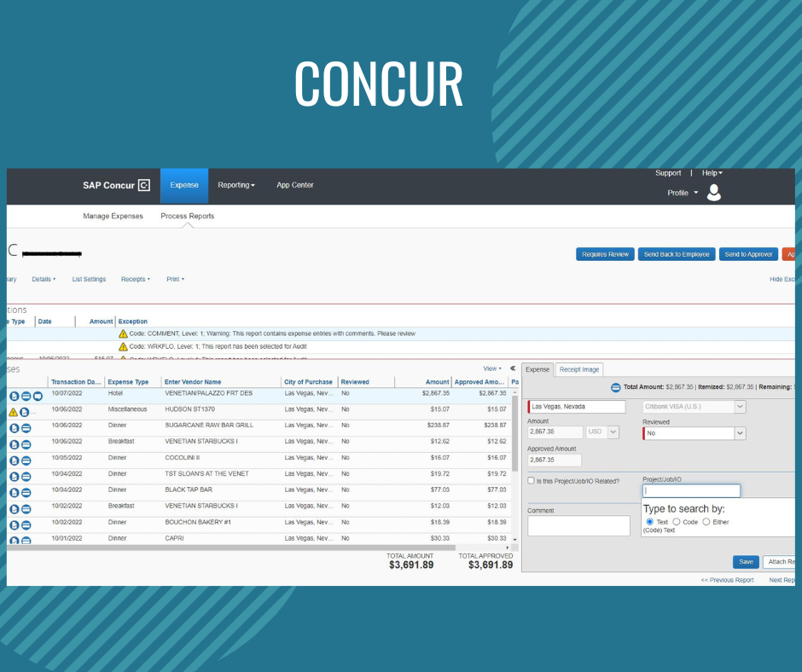Open the user profile avatar icon
This screenshot has width=802, height=672.
713,192
